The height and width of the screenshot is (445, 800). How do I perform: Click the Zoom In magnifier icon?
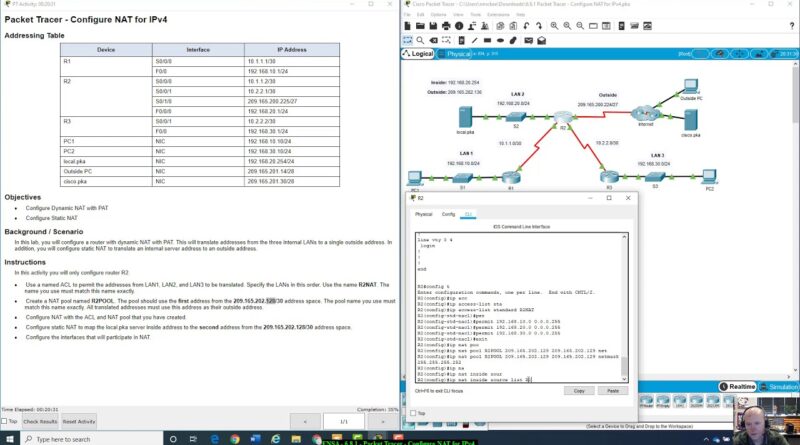click(x=554, y=26)
